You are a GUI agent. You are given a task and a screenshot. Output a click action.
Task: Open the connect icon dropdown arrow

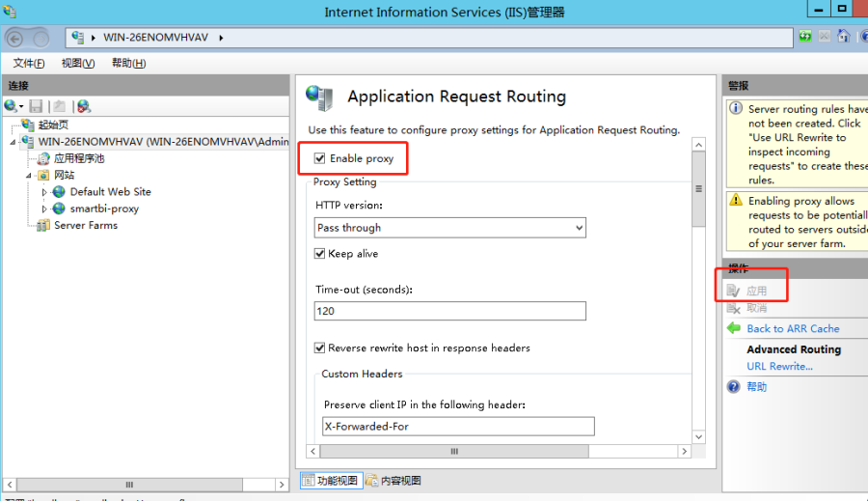point(21,106)
